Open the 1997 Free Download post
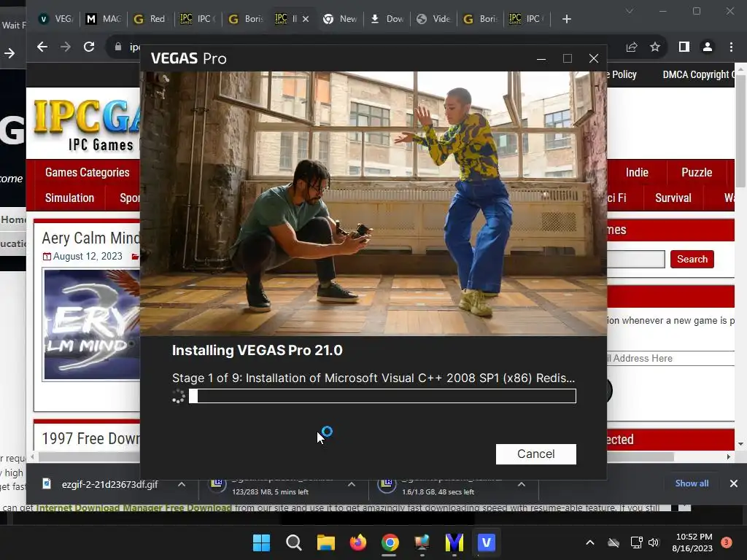This screenshot has width=747, height=560. tap(90, 438)
